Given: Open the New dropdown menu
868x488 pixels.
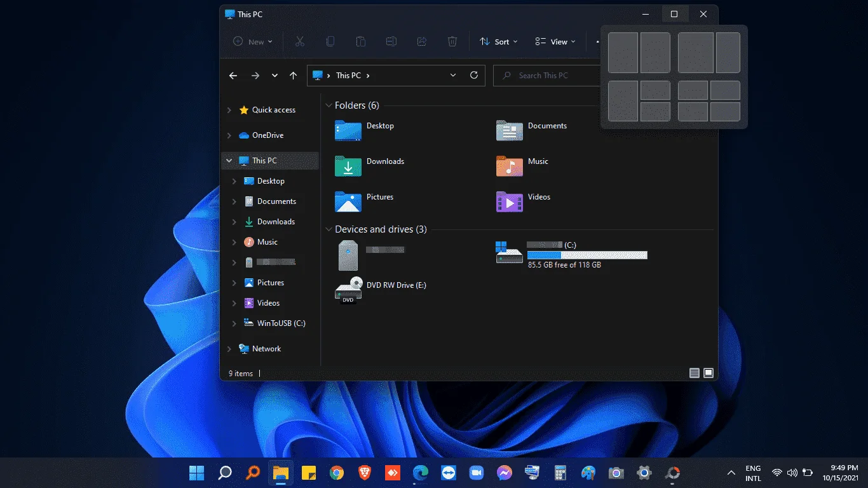Looking at the screenshot, I should tap(252, 41).
